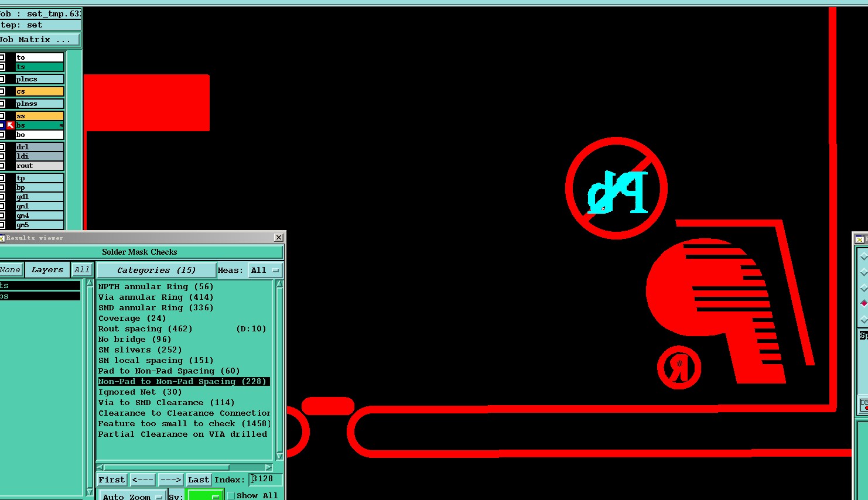Click the None layers button
Viewport: 868px width, 500px height.
coord(11,270)
